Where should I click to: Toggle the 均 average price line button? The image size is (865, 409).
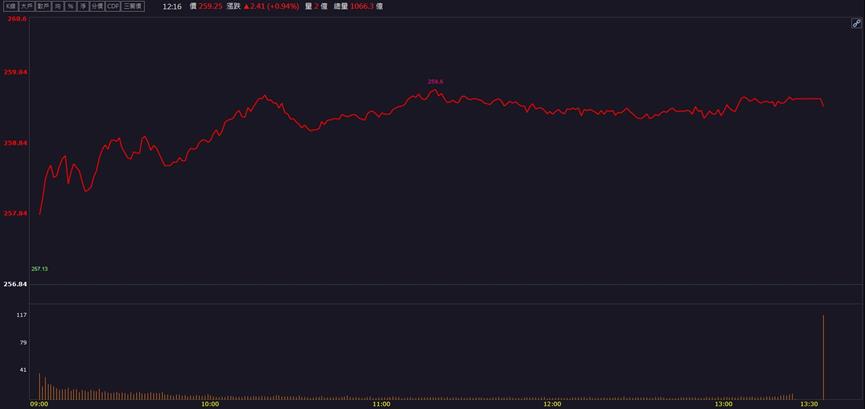pyautogui.click(x=57, y=7)
